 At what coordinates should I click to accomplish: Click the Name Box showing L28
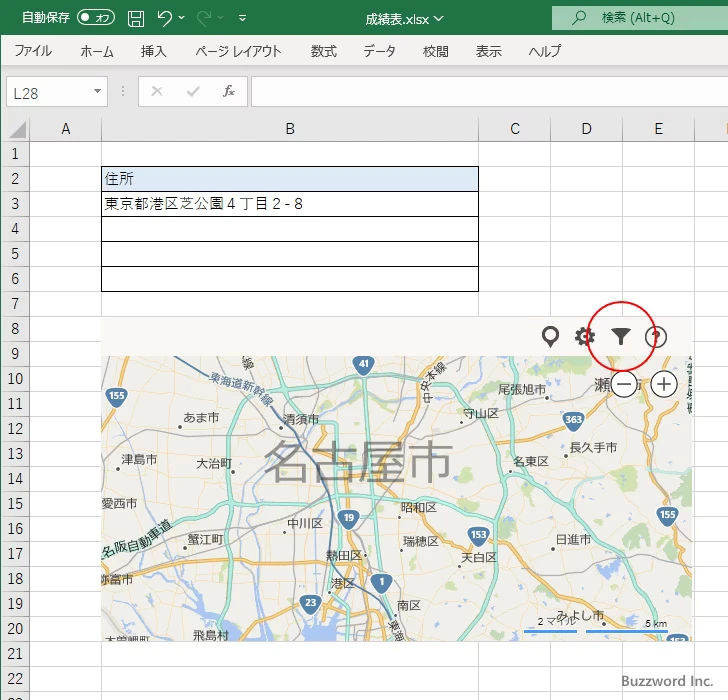(49, 92)
